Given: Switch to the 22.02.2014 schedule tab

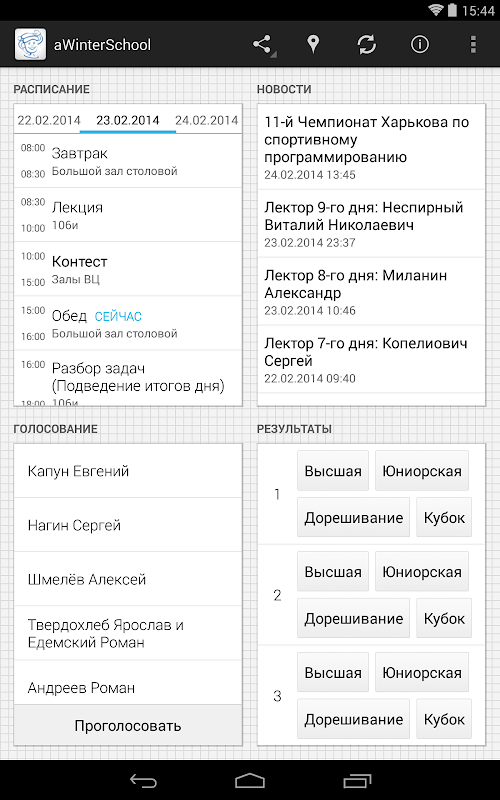Looking at the screenshot, I should point(49,120).
